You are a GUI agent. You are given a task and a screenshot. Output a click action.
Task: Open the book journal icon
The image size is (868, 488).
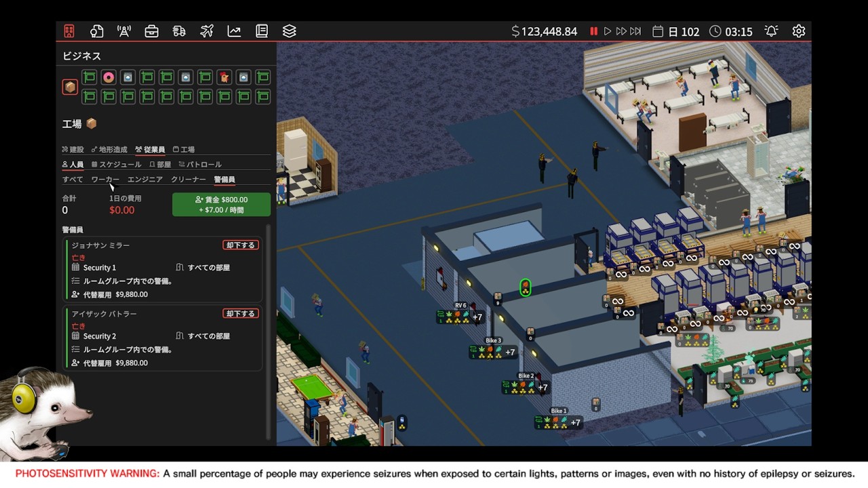tap(262, 31)
